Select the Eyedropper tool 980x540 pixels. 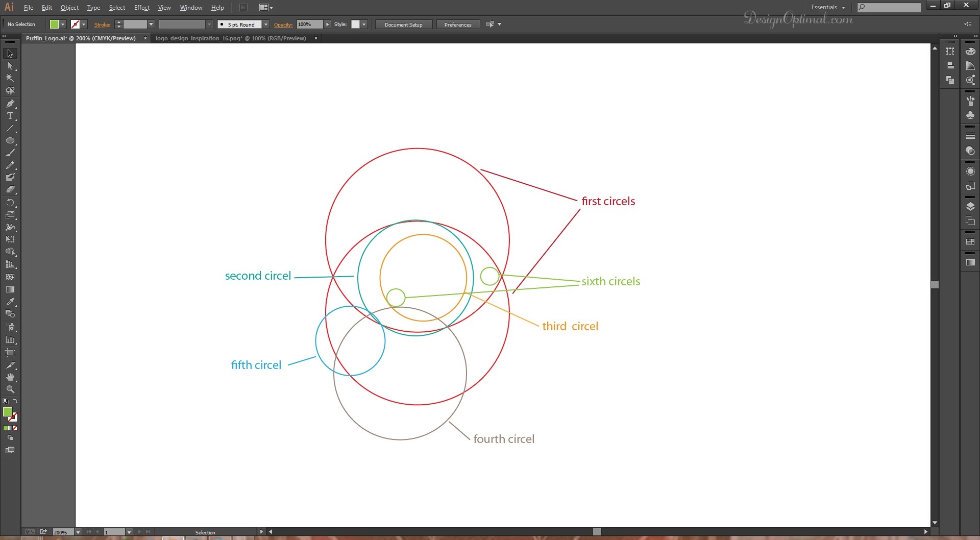coord(10,302)
